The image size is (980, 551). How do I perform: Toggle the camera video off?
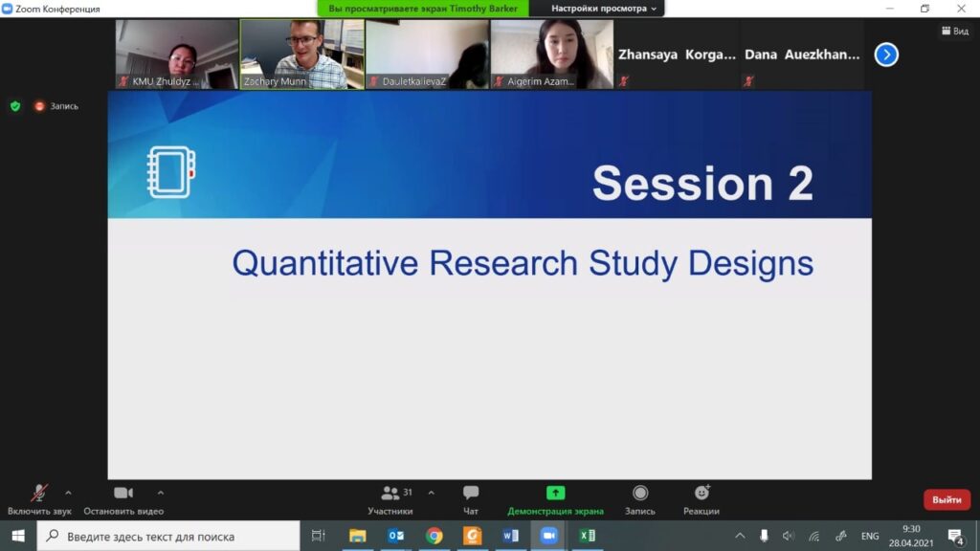(123, 494)
